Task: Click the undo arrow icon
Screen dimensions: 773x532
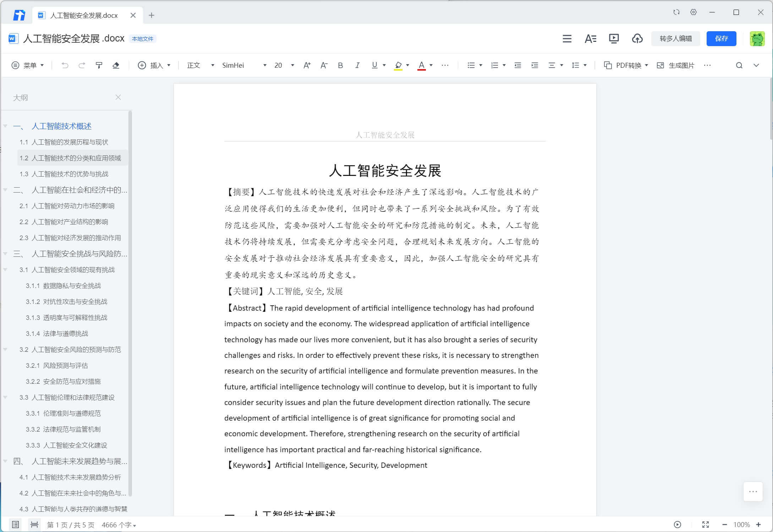Action: 65,65
